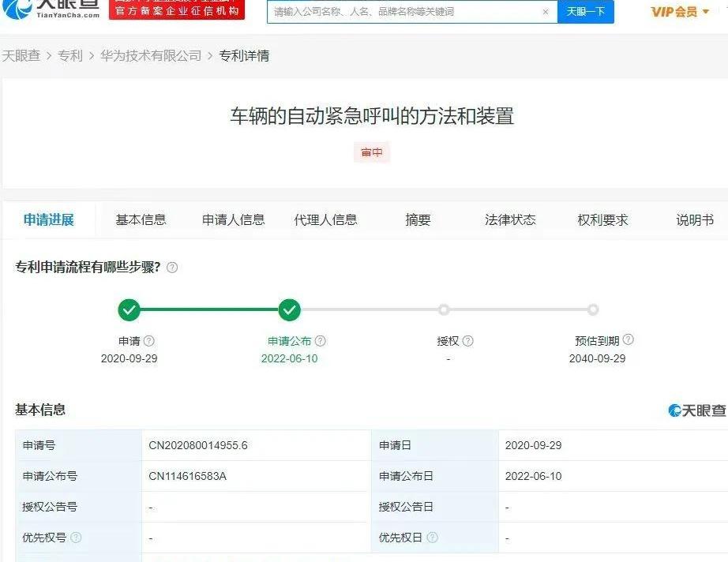The image size is (728, 562).
Task: Clear the search box with the X icon
Action: coord(546,12)
